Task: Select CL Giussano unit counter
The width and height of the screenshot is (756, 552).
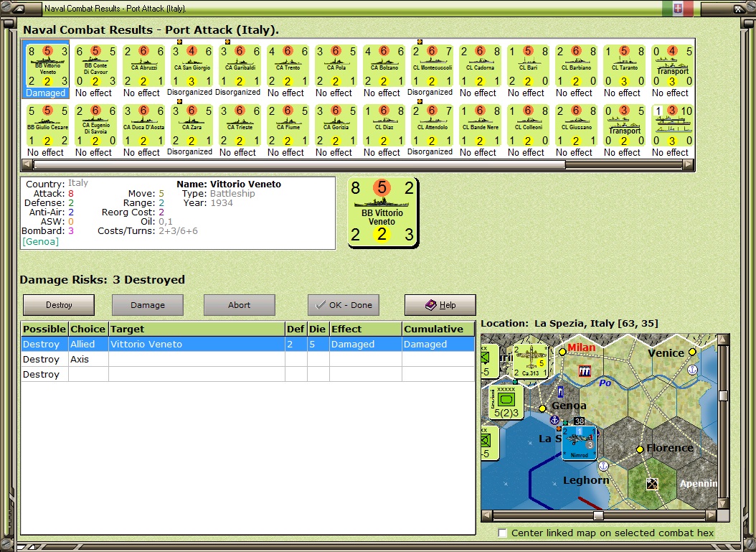Action: pyautogui.click(x=577, y=126)
